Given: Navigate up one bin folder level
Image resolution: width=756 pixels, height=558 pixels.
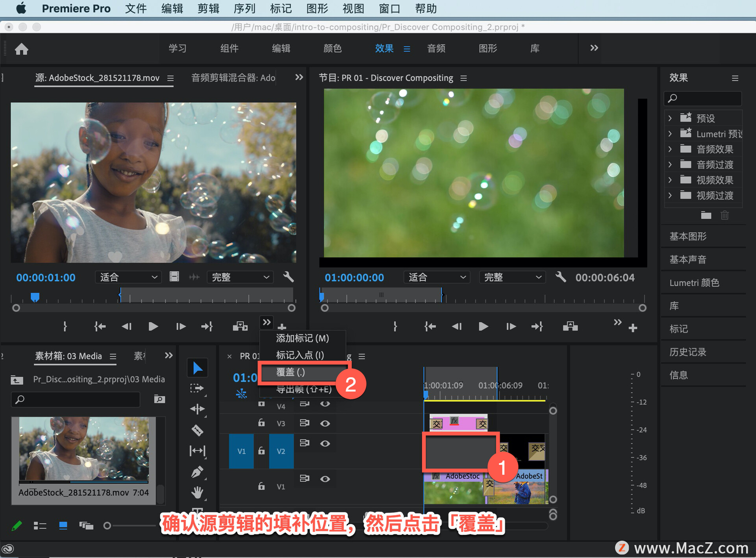Looking at the screenshot, I should pyautogui.click(x=17, y=380).
